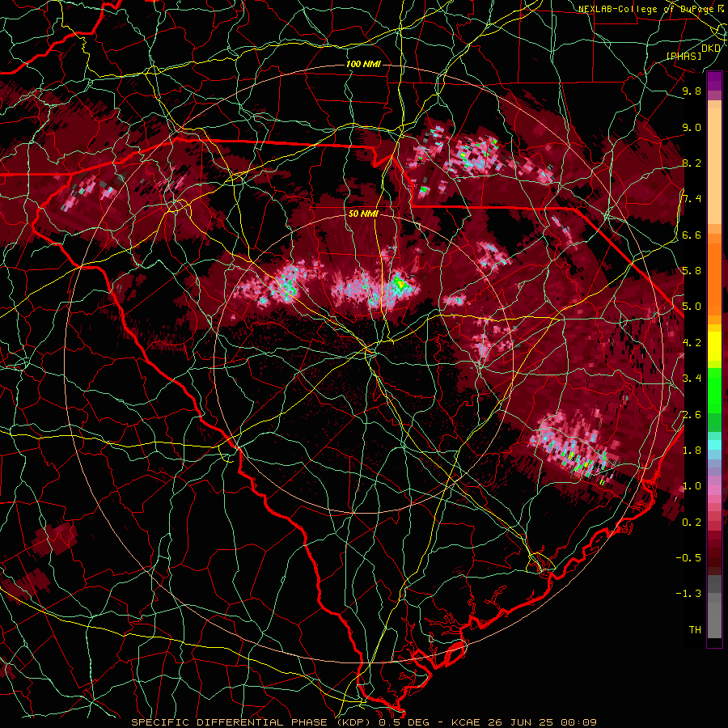
Task: Click the purple swatch topping the color scale
Action: pyautogui.click(x=714, y=81)
